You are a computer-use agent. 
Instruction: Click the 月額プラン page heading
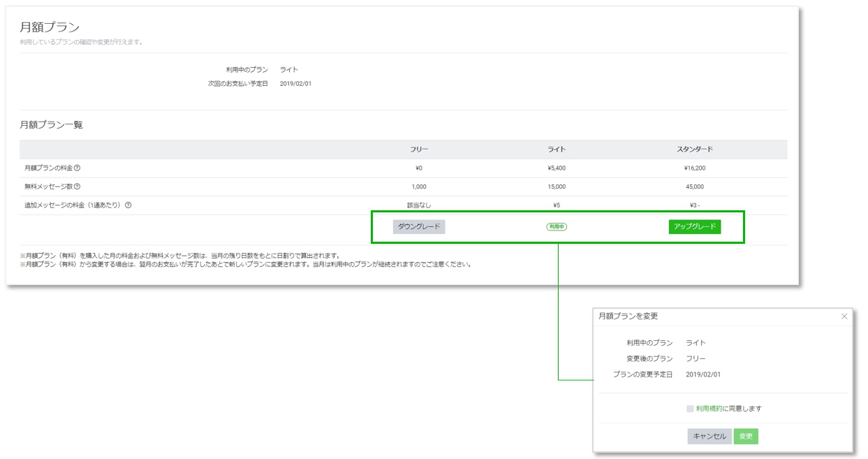click(x=50, y=27)
